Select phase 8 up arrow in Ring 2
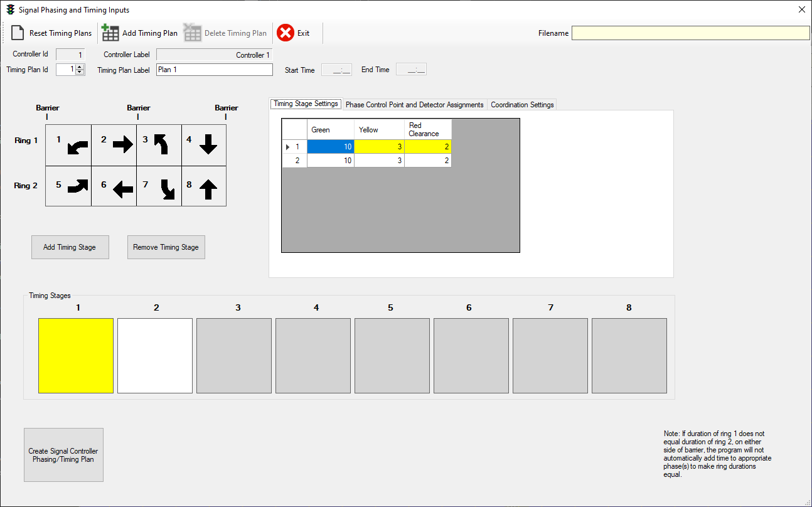Screen dimensions: 812x507 [x=208, y=189]
